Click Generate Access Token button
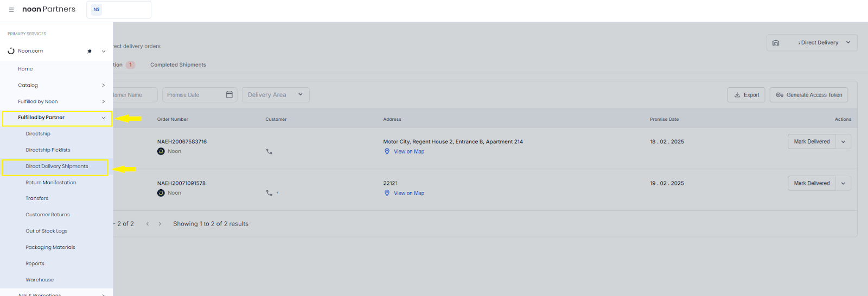Viewport: 868px width, 296px height. click(x=809, y=95)
